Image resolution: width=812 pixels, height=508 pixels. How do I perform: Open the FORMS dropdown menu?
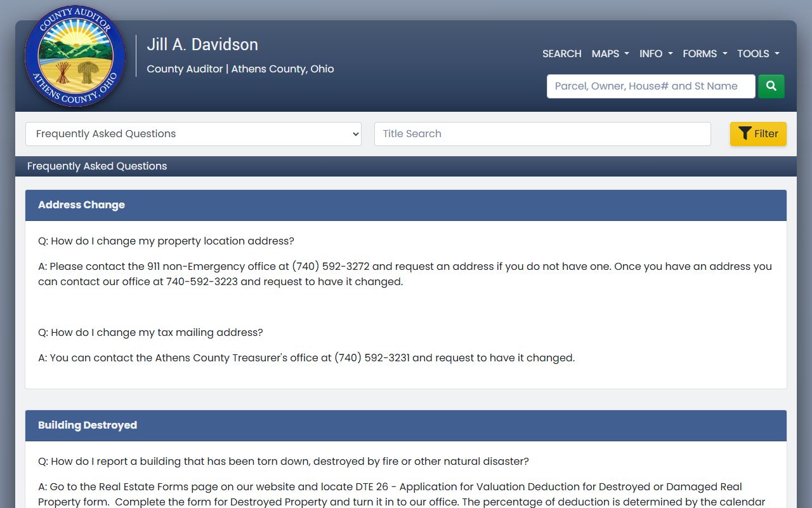coord(704,54)
